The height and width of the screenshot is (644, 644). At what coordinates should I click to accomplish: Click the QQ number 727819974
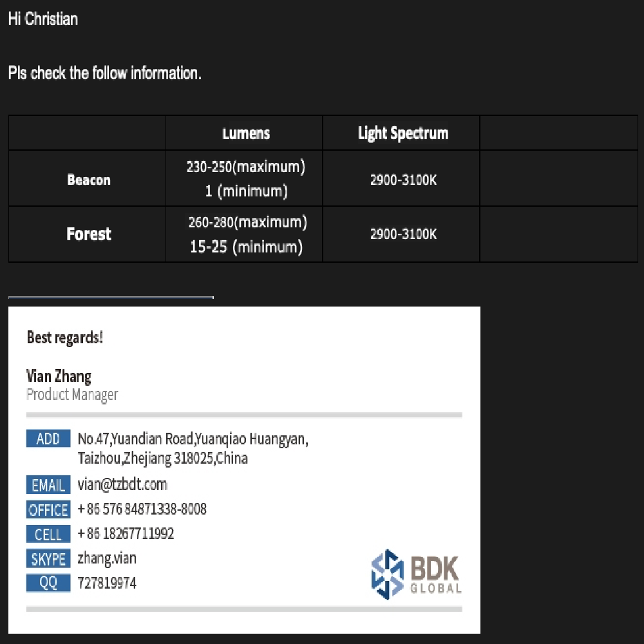(x=107, y=583)
